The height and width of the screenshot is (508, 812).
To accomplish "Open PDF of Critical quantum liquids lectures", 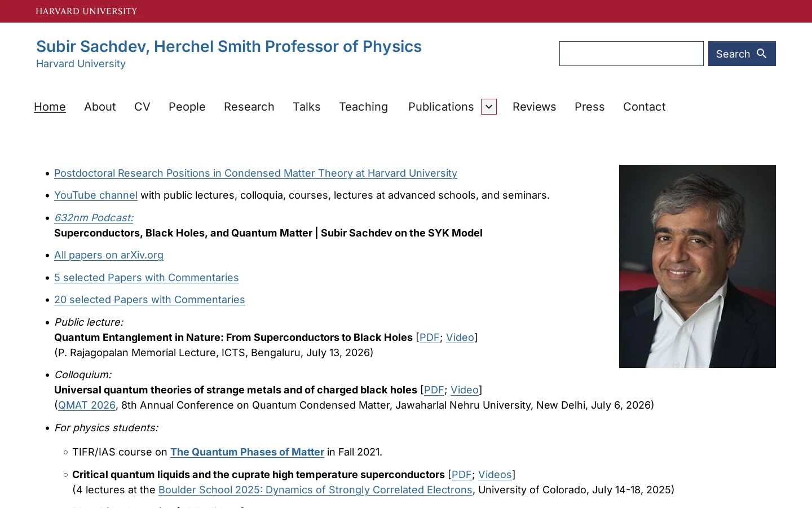I will tap(461, 475).
